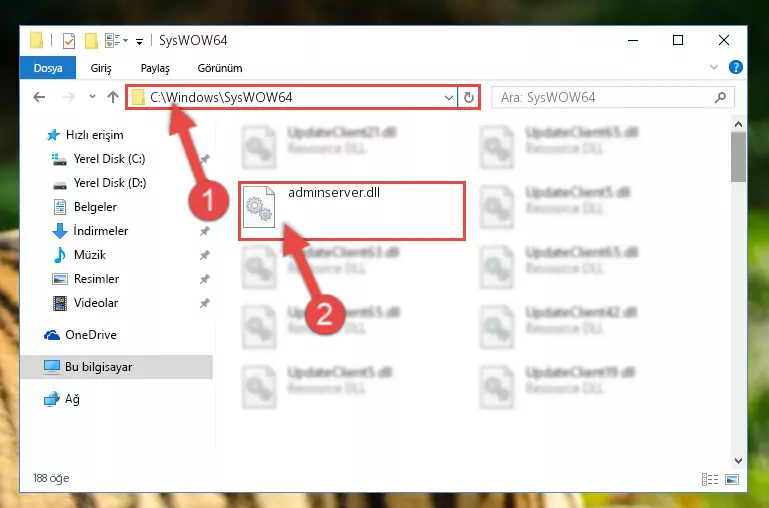Screen dimensions: 769x508
Task: Maximize the SysWOW64 window
Action: 678,40
